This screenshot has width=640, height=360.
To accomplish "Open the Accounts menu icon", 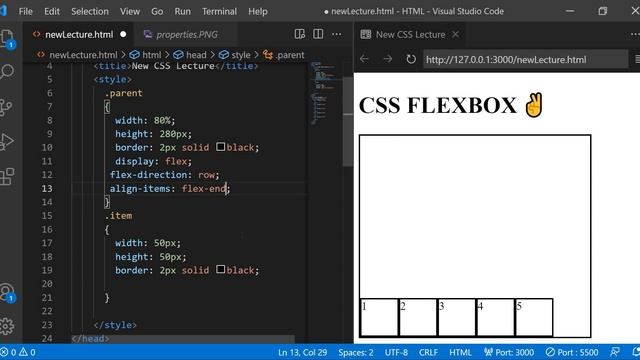I will click(7, 292).
